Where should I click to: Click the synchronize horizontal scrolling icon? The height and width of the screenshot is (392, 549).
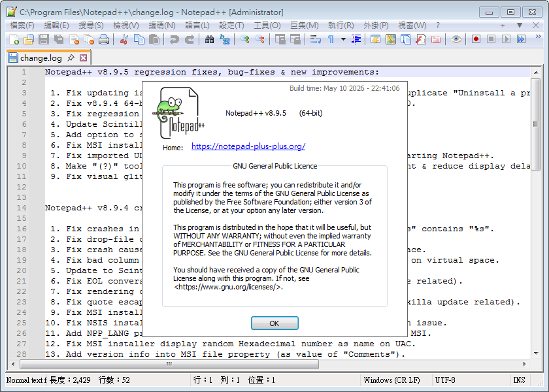tap(295, 39)
